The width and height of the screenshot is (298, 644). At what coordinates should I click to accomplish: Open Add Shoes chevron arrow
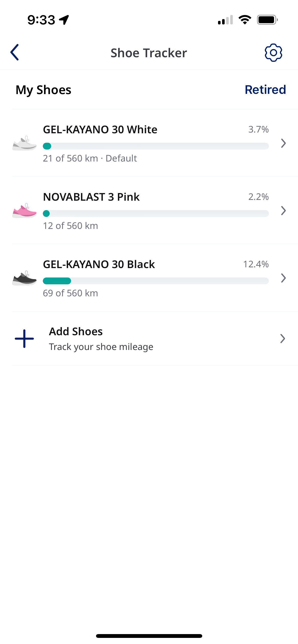pos(282,339)
